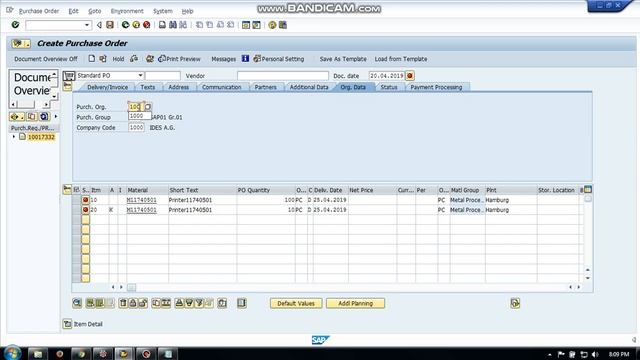Click the red date icon beside Doc. date
Image resolution: width=640 pixels, height=360 pixels.
(x=410, y=76)
